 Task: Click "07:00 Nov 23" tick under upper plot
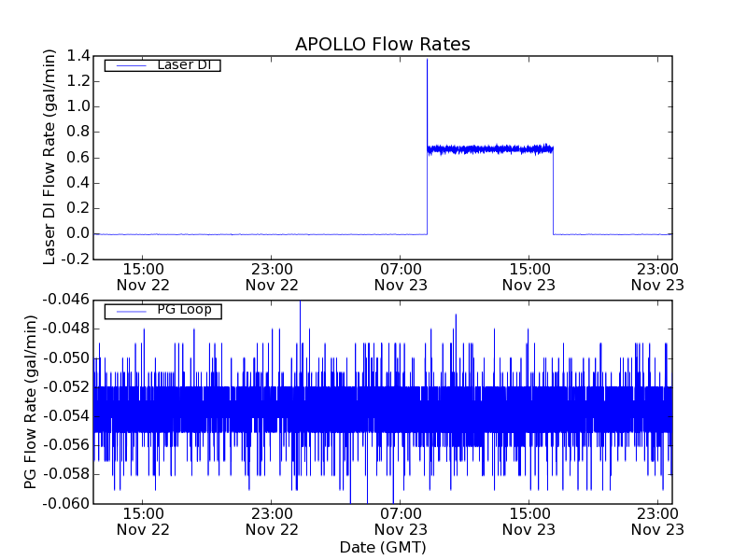point(401,277)
